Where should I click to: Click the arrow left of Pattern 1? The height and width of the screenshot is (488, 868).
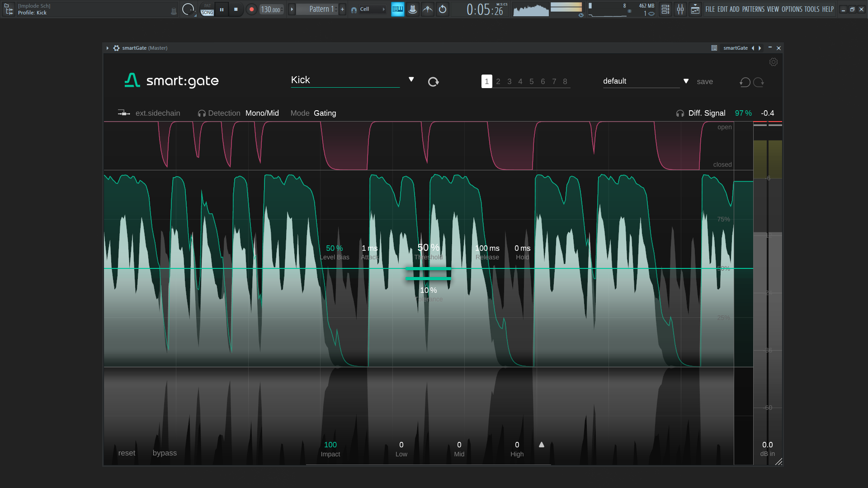click(x=292, y=9)
